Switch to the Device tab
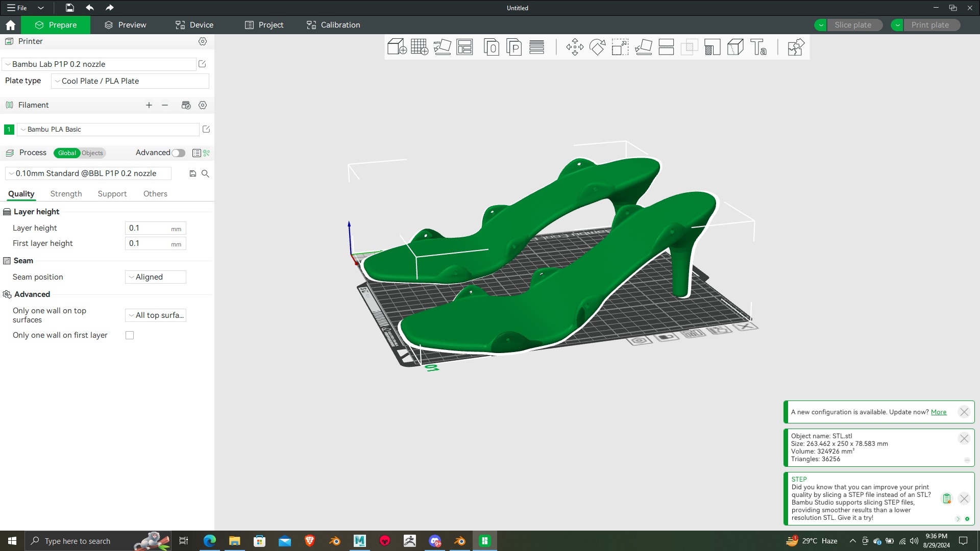The height and width of the screenshot is (551, 980). click(194, 25)
